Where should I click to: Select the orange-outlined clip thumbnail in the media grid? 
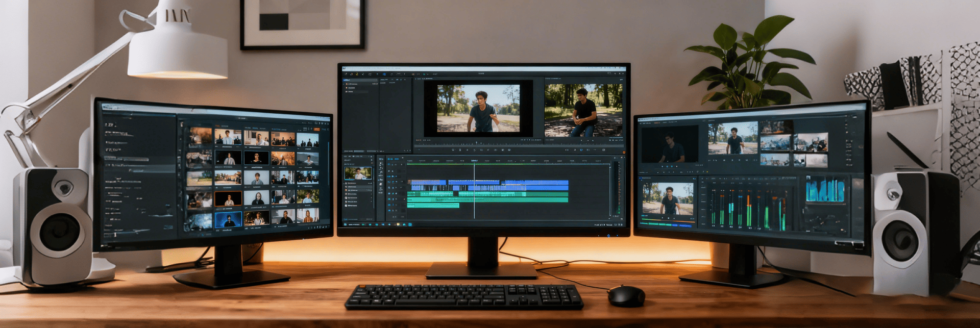(228, 198)
